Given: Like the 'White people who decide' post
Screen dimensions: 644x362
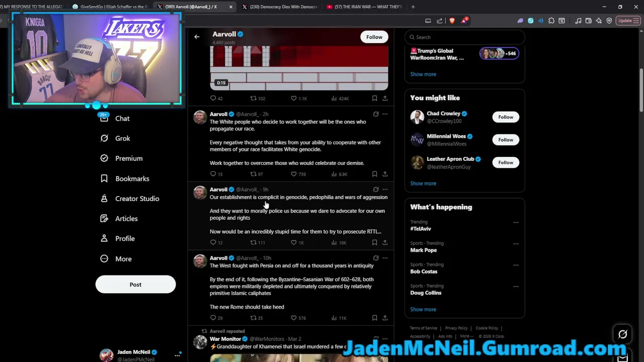Looking at the screenshot, I should tap(294, 174).
